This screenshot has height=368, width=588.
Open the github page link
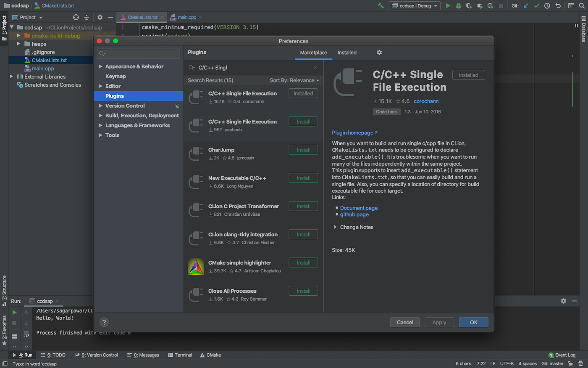[354, 214]
